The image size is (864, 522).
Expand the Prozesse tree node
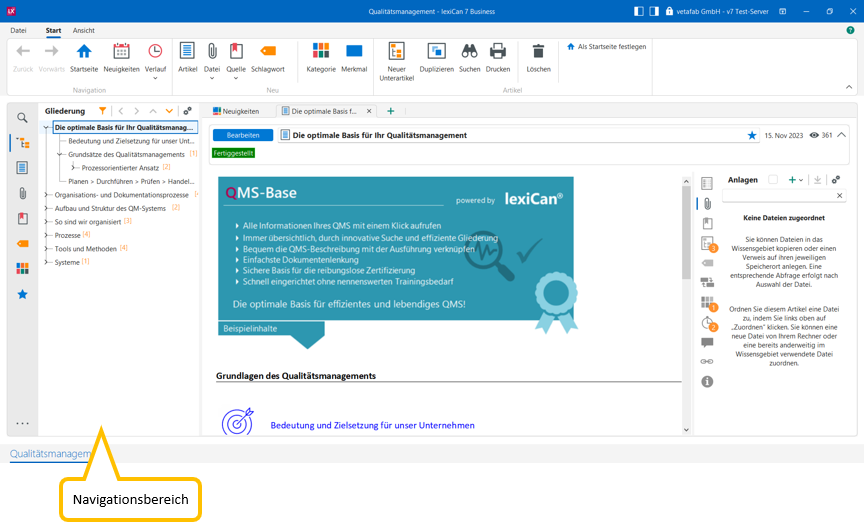46,235
